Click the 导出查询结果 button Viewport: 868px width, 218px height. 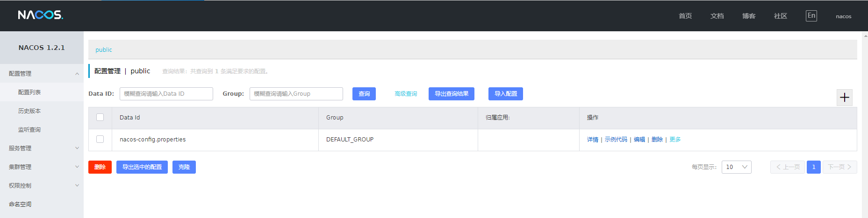coord(452,94)
